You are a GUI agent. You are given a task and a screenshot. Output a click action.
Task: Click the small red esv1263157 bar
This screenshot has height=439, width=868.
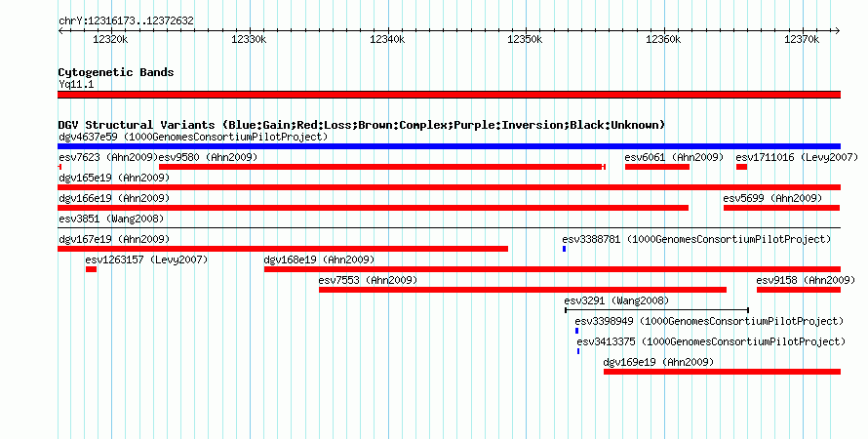click(x=92, y=269)
